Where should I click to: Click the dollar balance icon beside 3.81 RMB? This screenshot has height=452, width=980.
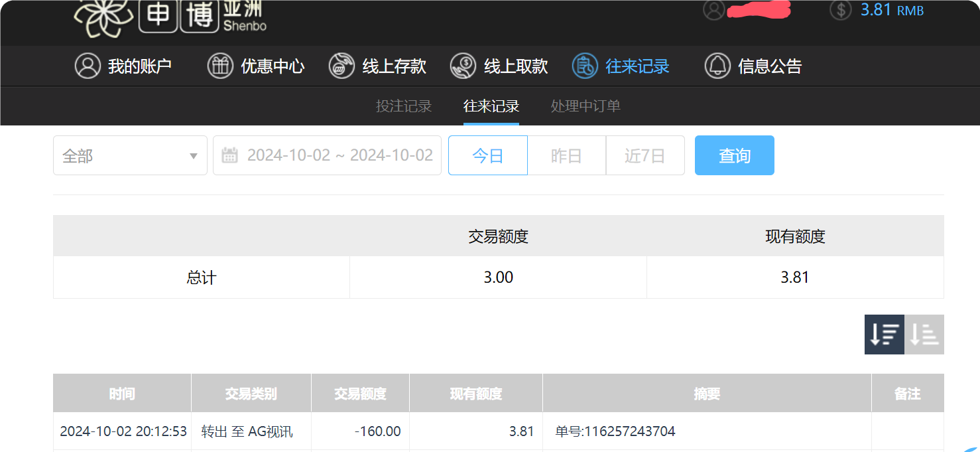(x=840, y=10)
